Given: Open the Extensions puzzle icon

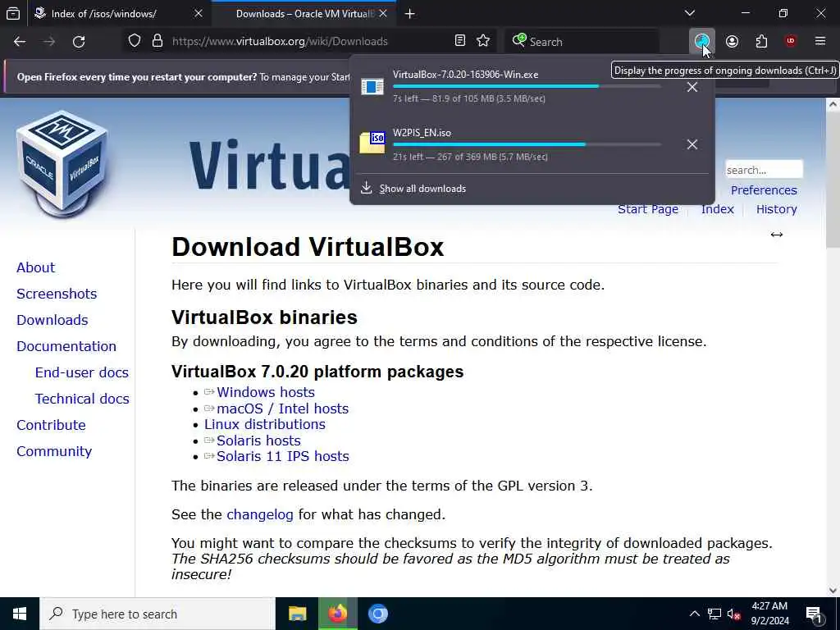Looking at the screenshot, I should point(761,41).
